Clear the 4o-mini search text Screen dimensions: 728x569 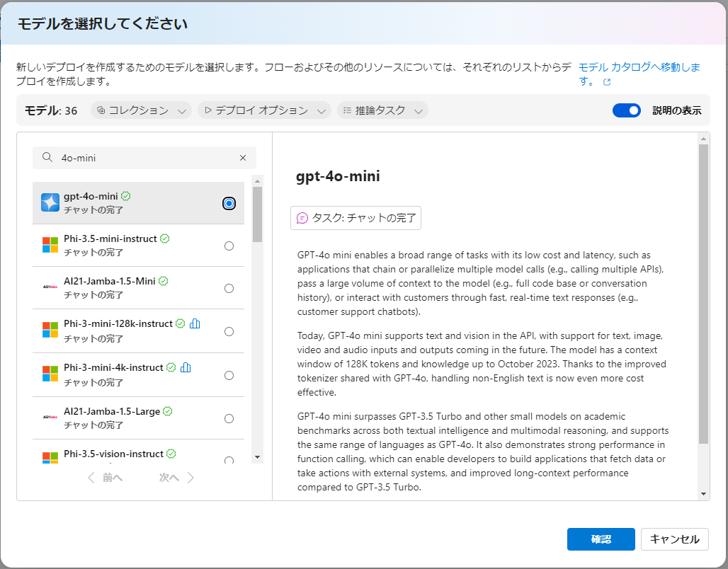tap(243, 158)
